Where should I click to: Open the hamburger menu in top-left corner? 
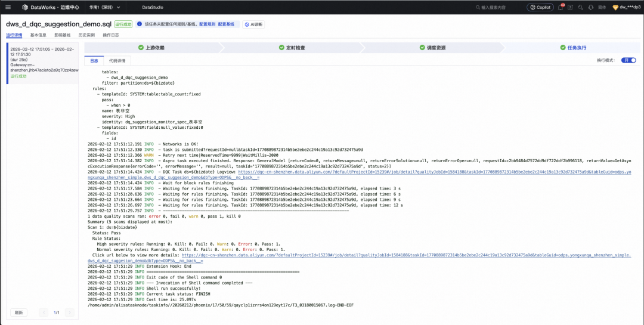8,7
